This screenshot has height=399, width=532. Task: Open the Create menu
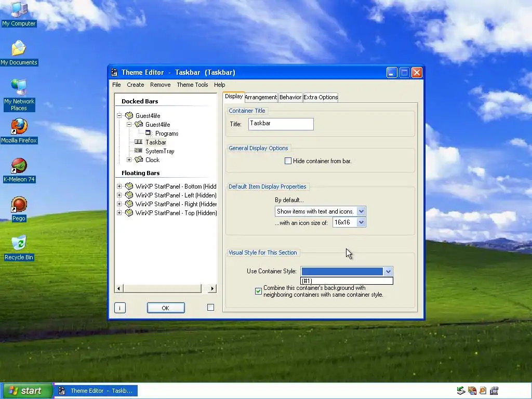click(136, 85)
